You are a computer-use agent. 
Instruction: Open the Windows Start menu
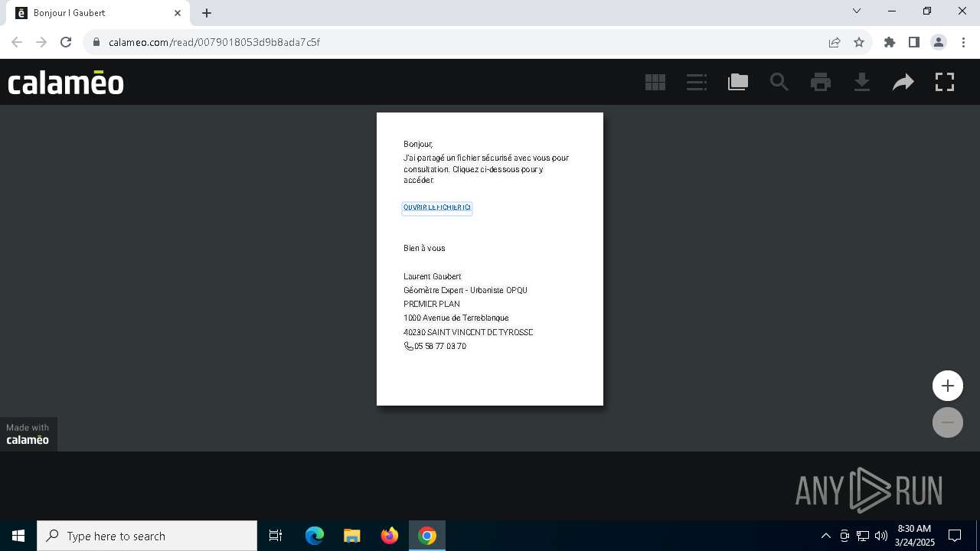[18, 536]
